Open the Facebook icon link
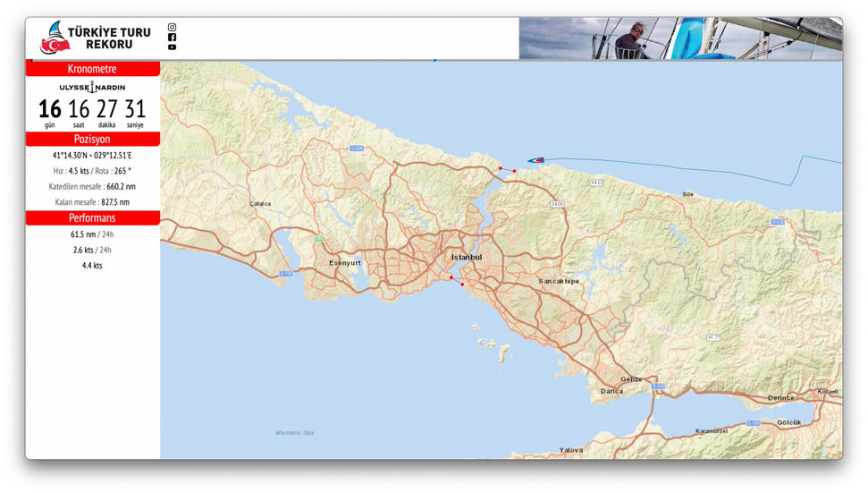 [x=173, y=37]
